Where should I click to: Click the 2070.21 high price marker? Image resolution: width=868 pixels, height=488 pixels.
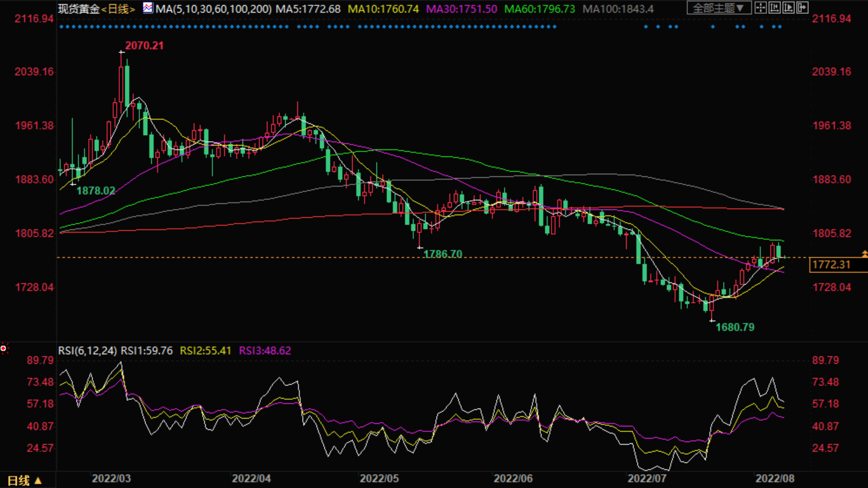point(144,46)
